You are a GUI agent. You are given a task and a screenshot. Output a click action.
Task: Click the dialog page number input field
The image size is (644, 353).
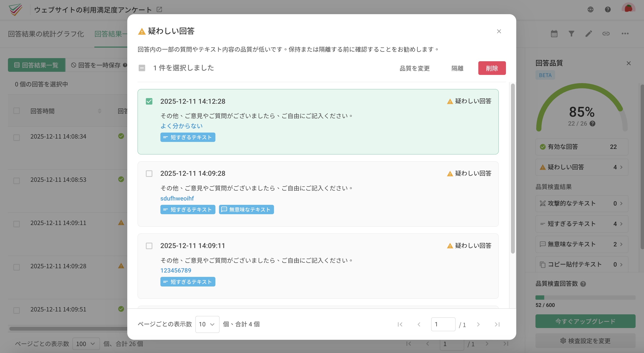(443, 324)
